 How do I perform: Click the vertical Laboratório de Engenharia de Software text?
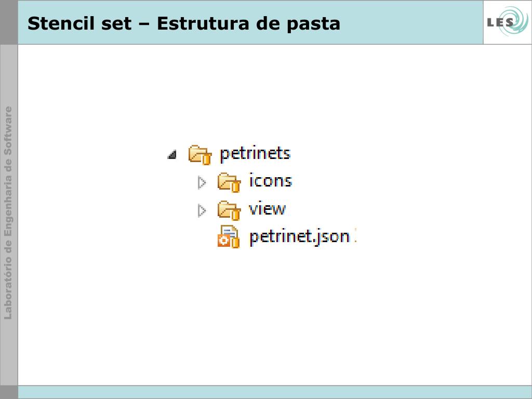[8, 213]
